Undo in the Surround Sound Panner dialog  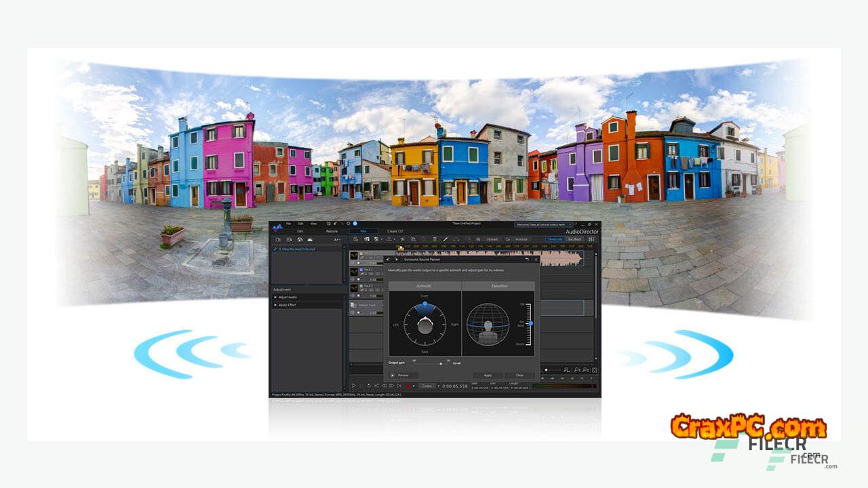point(389,259)
